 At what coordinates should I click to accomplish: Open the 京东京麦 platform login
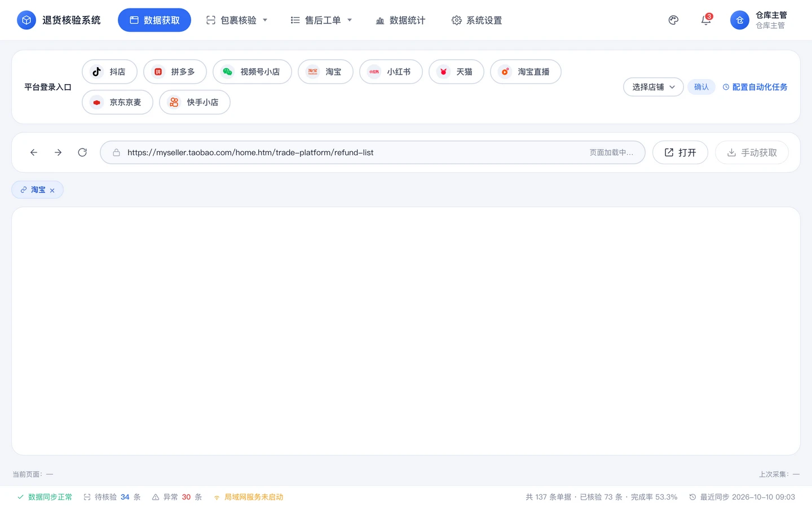(x=117, y=102)
